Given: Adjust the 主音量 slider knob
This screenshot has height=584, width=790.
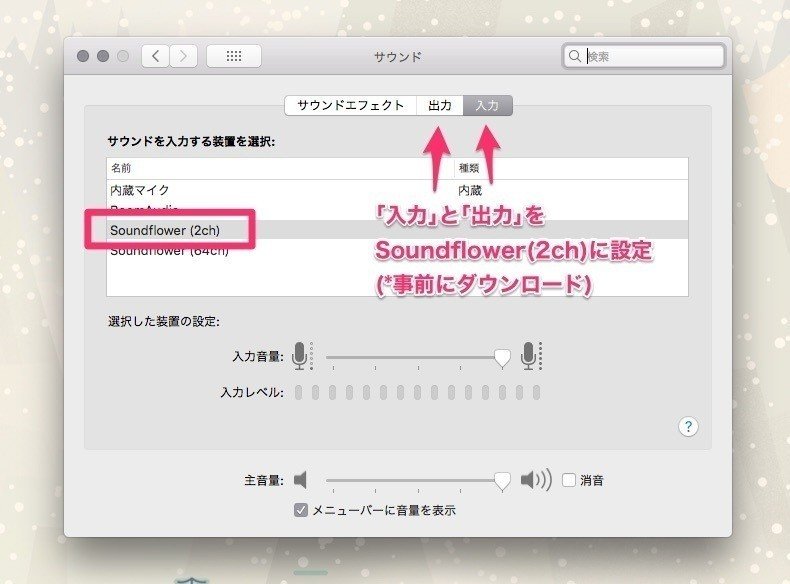Looking at the screenshot, I should click(x=502, y=481).
